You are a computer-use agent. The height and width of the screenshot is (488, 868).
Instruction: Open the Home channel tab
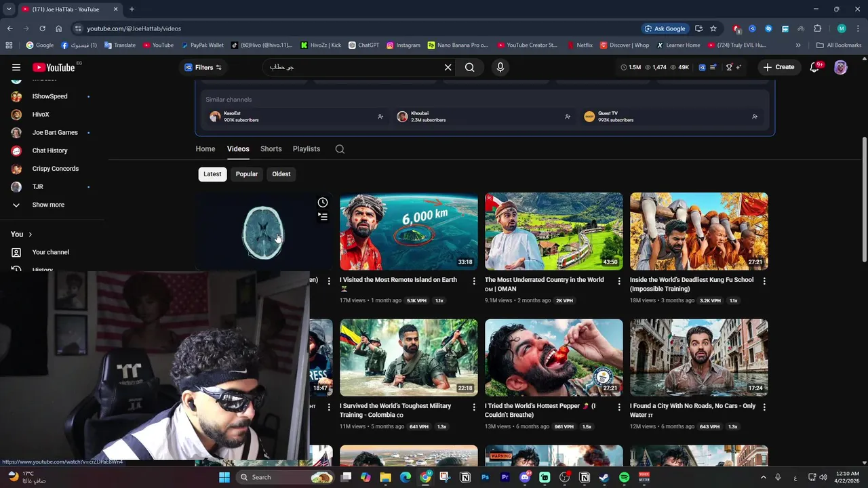point(205,149)
